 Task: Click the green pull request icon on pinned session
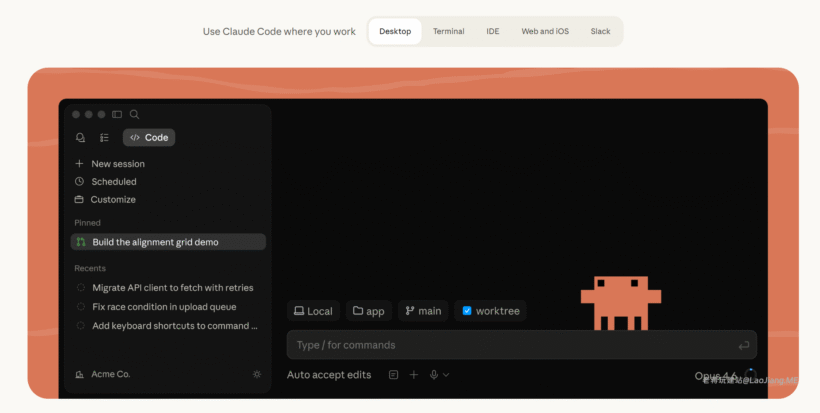(81, 242)
